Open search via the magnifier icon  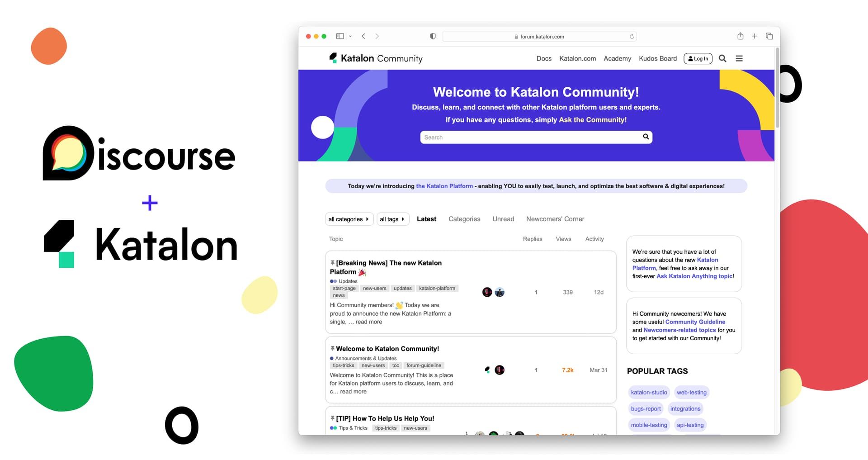tap(722, 58)
